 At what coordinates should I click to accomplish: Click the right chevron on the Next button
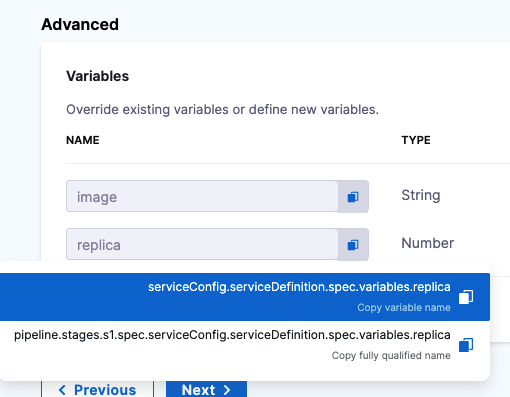(x=227, y=390)
